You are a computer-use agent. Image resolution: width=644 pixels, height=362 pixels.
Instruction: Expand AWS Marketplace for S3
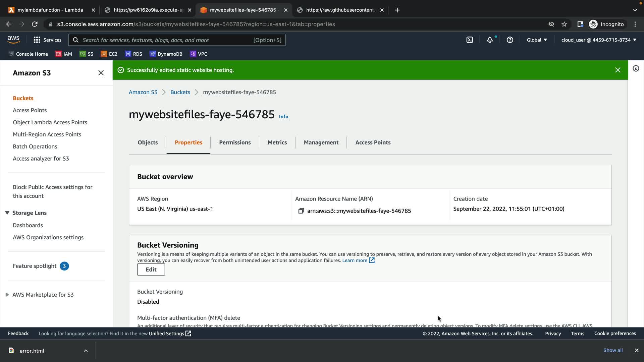(x=7, y=295)
